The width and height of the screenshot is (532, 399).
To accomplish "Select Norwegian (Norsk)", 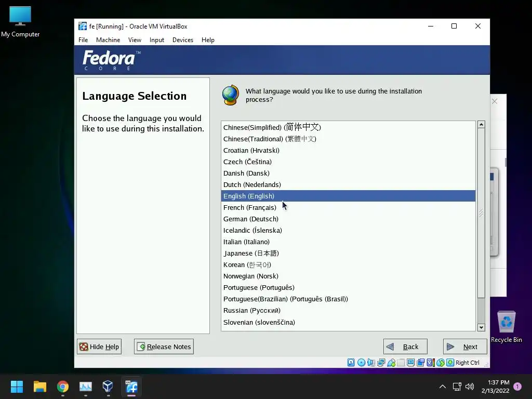I will click(348, 276).
